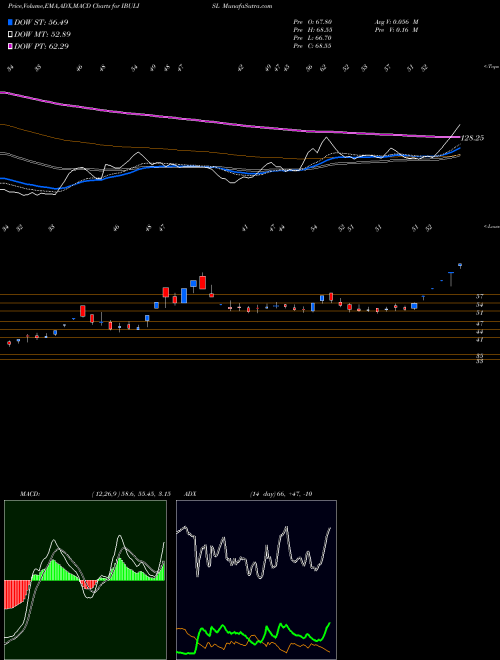Click the 47 price level label

479,324
